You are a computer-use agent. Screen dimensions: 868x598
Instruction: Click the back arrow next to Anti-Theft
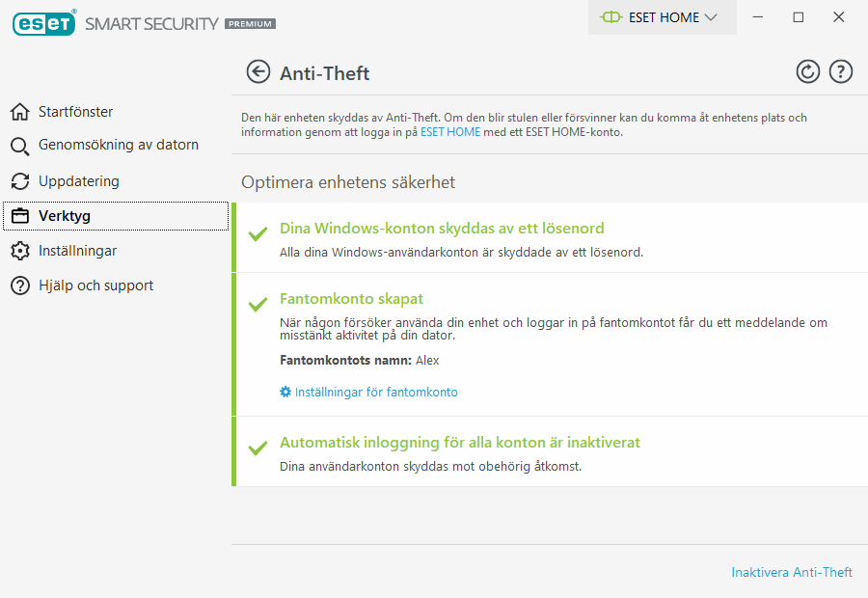(x=258, y=72)
